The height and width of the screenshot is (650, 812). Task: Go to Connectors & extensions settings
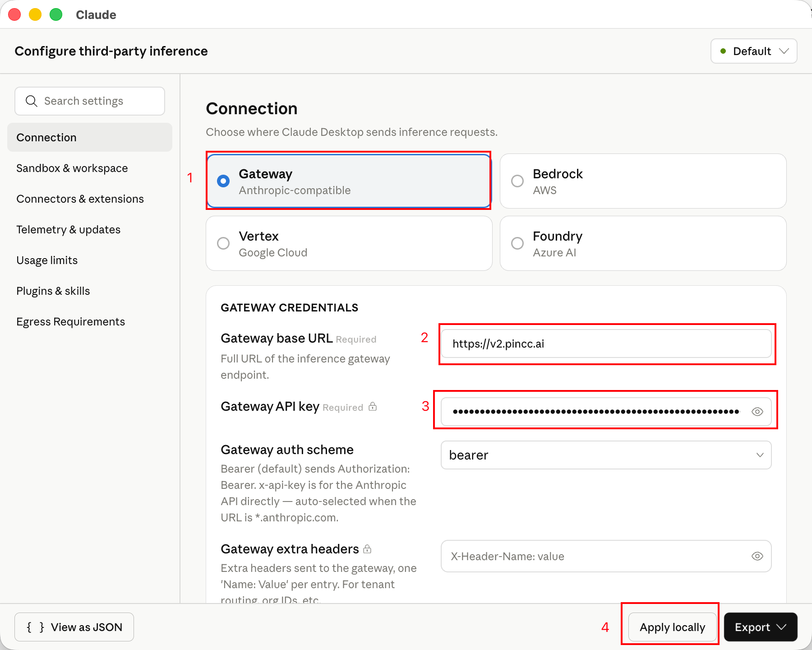point(90,199)
